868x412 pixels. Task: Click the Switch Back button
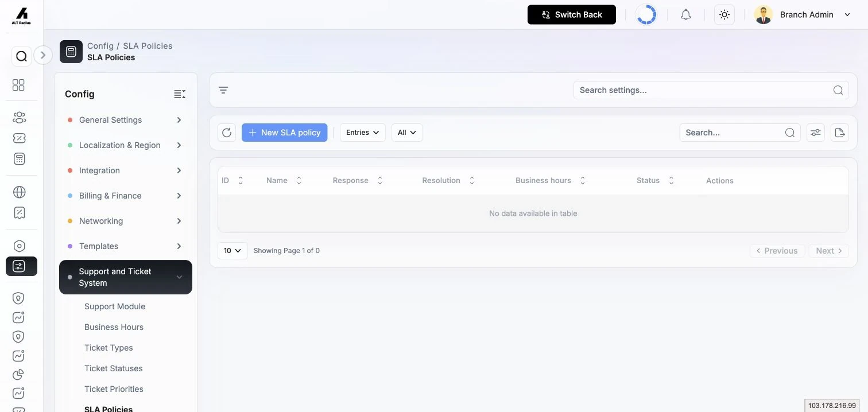pyautogui.click(x=572, y=15)
